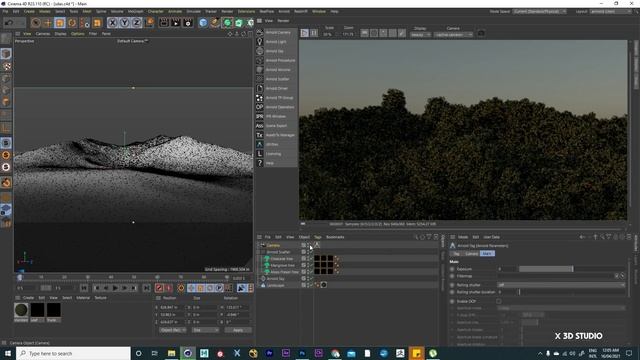Click the Apply button in coordinates

(x=238, y=330)
